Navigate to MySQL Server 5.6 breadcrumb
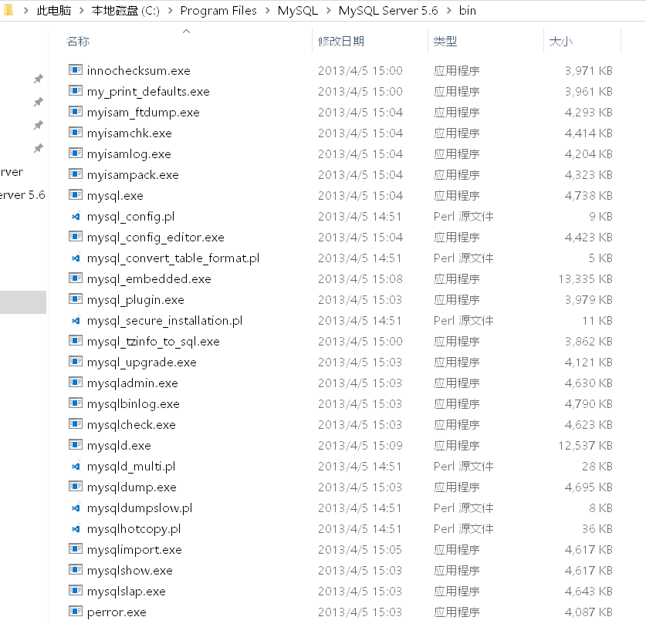The width and height of the screenshot is (646, 644). pos(388,11)
